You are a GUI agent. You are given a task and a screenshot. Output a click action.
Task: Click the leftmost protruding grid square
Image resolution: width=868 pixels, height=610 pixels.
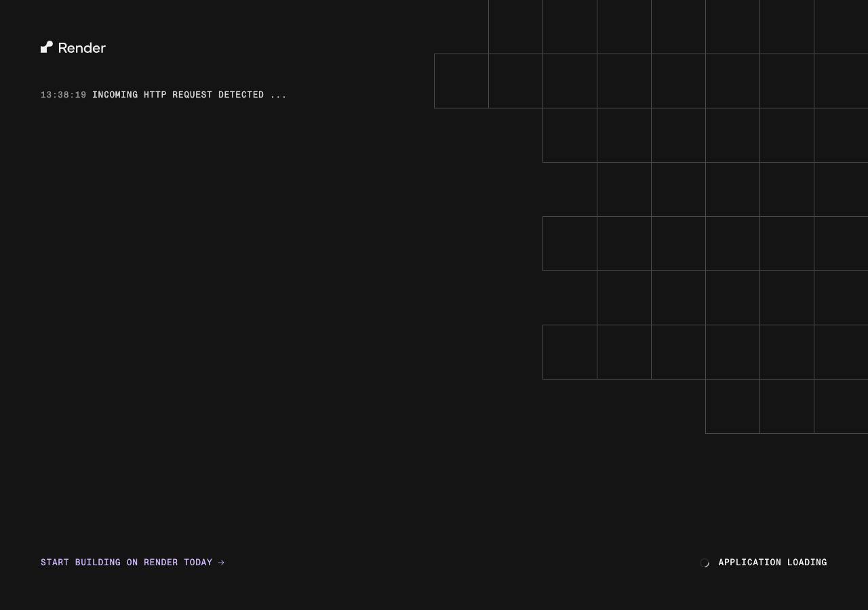[x=461, y=81]
